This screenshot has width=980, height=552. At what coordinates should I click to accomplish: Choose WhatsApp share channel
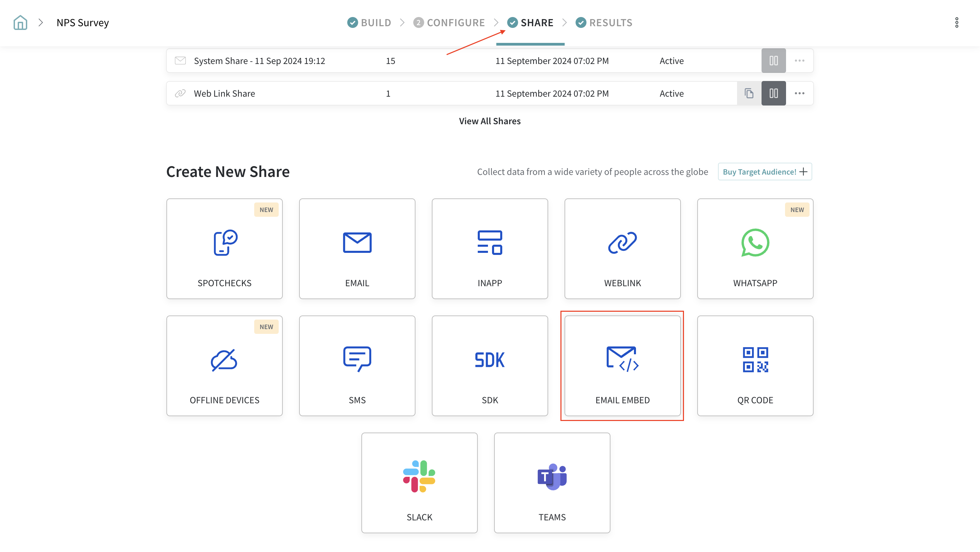(755, 248)
